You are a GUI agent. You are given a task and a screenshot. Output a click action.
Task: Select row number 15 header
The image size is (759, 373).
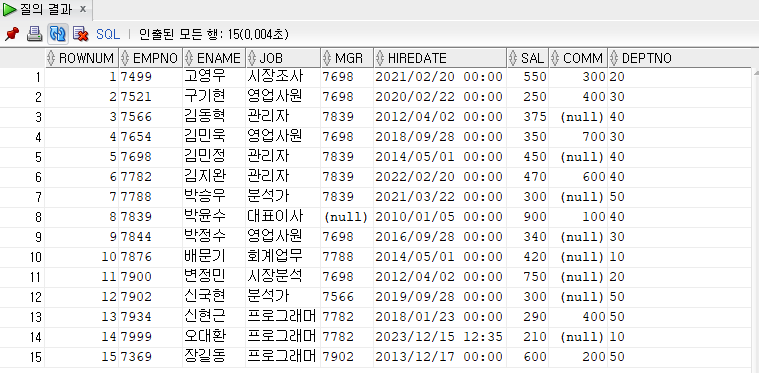(x=22, y=357)
